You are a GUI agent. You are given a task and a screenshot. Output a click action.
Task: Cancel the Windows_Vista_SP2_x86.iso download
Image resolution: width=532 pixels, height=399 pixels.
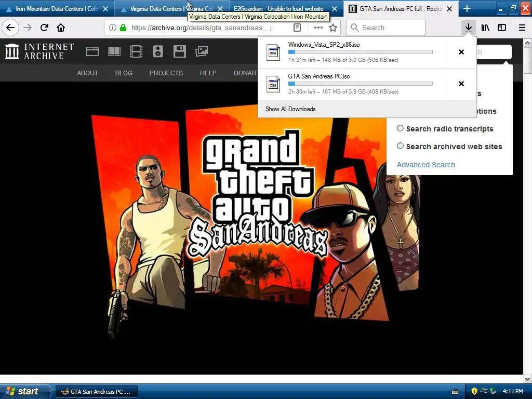tap(461, 52)
